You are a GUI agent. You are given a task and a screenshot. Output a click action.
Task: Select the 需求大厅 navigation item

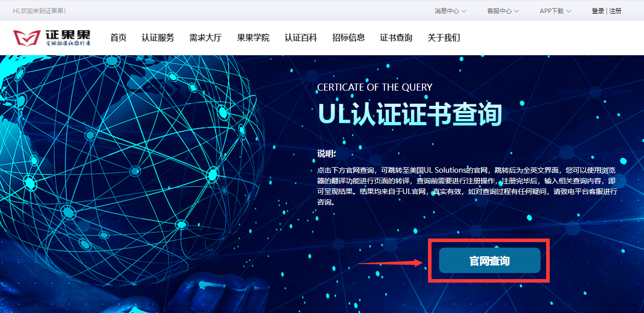pyautogui.click(x=205, y=37)
